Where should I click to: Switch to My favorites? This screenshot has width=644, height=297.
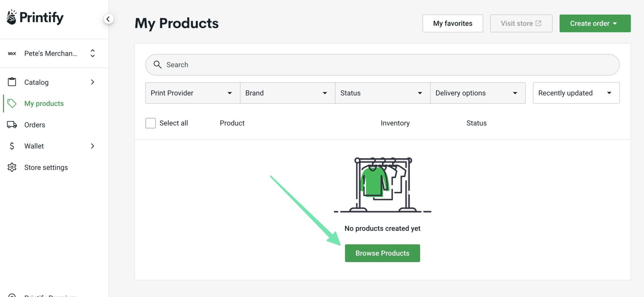(452, 23)
